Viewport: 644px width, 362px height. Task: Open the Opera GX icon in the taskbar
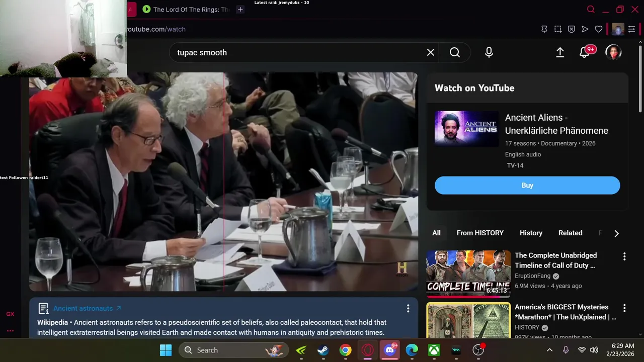(x=367, y=350)
